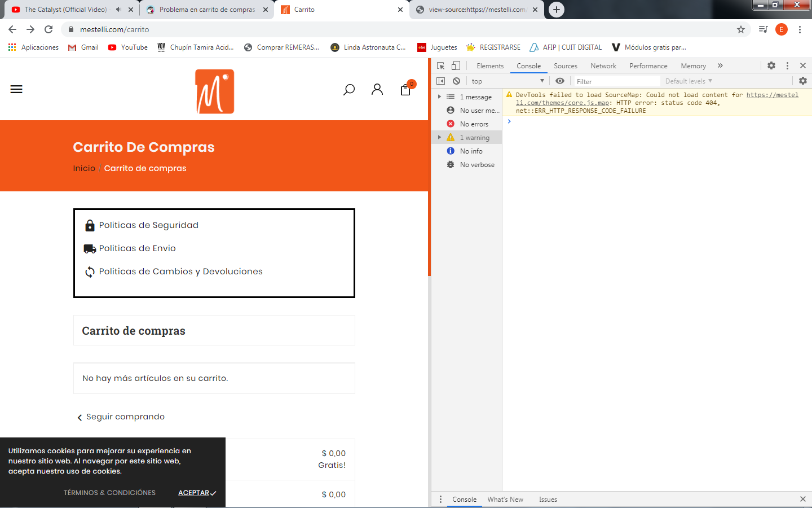The height and width of the screenshot is (508, 812).
Task: Switch to the view-source mestelli tab
Action: pos(477,10)
